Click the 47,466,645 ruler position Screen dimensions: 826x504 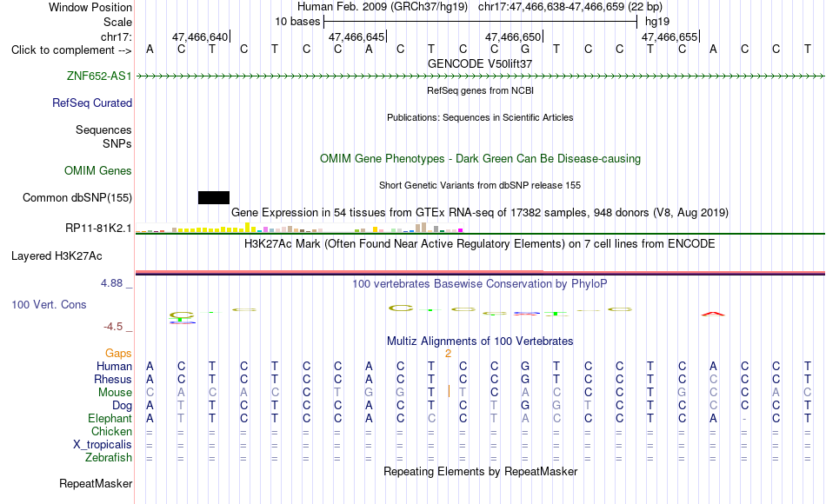tap(356, 36)
